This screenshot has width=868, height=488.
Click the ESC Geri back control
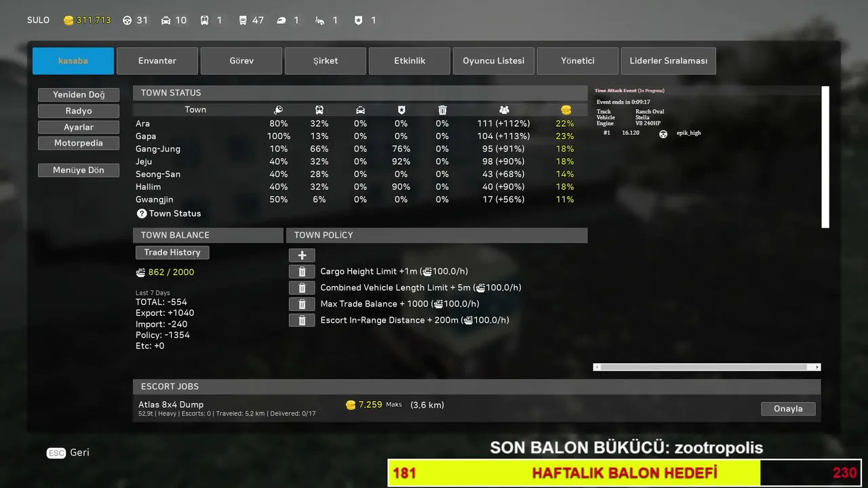(68, 453)
